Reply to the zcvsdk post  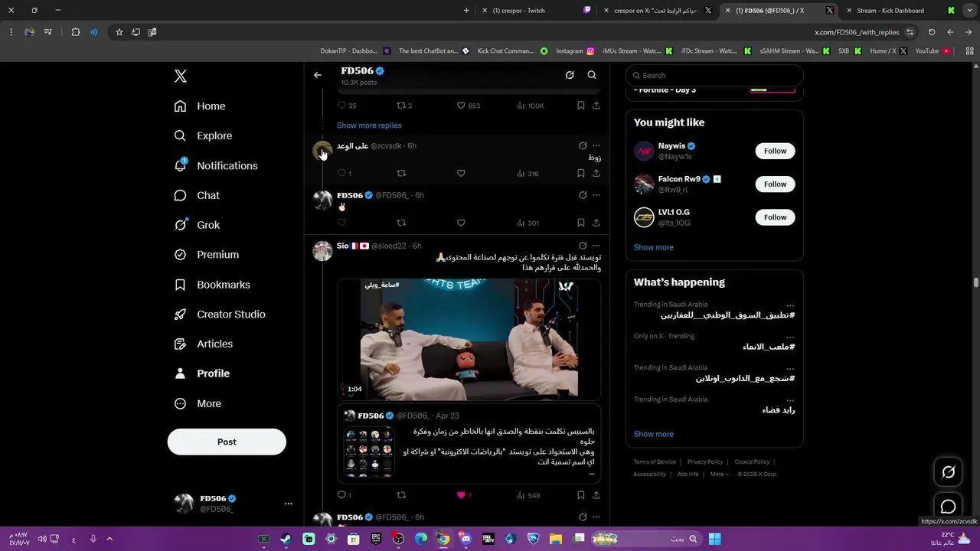point(341,173)
